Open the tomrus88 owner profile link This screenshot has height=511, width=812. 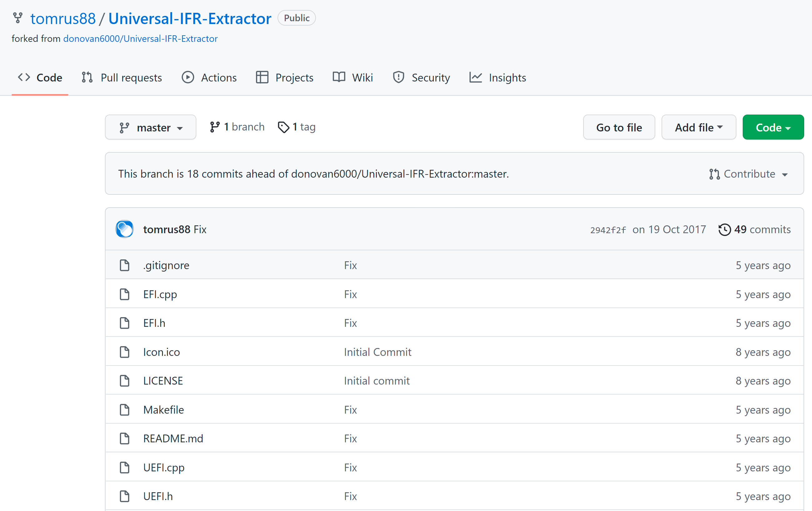[x=63, y=18]
